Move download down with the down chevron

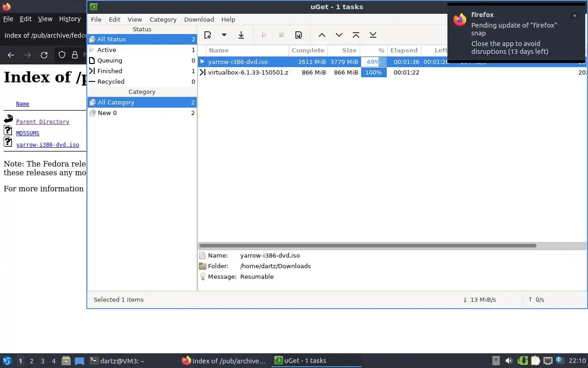(x=339, y=35)
